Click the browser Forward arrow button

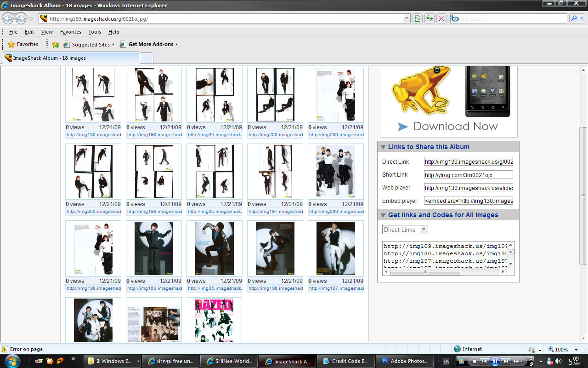click(x=21, y=18)
